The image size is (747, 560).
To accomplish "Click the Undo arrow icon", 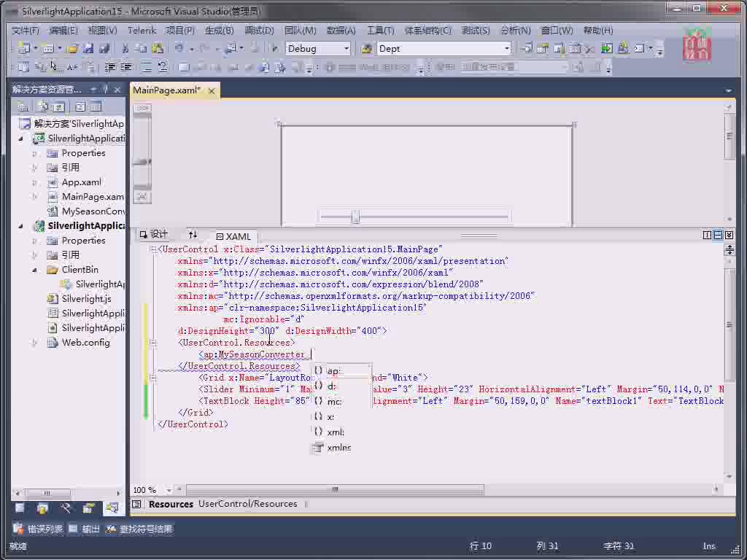I will point(179,49).
